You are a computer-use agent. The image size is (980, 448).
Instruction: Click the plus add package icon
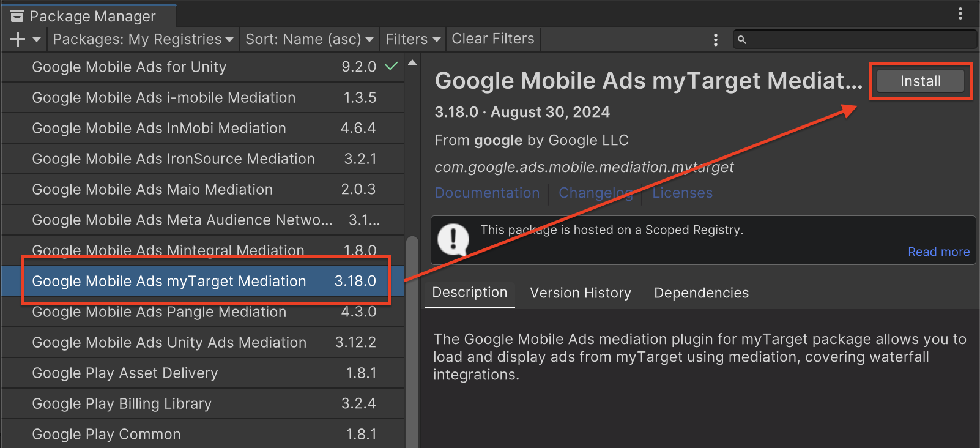coord(17,39)
